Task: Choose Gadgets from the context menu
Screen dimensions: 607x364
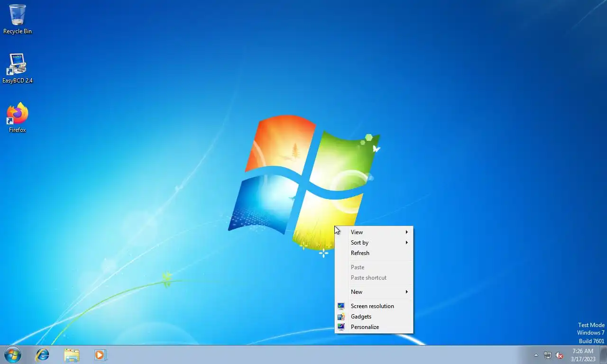Action: click(x=374, y=317)
